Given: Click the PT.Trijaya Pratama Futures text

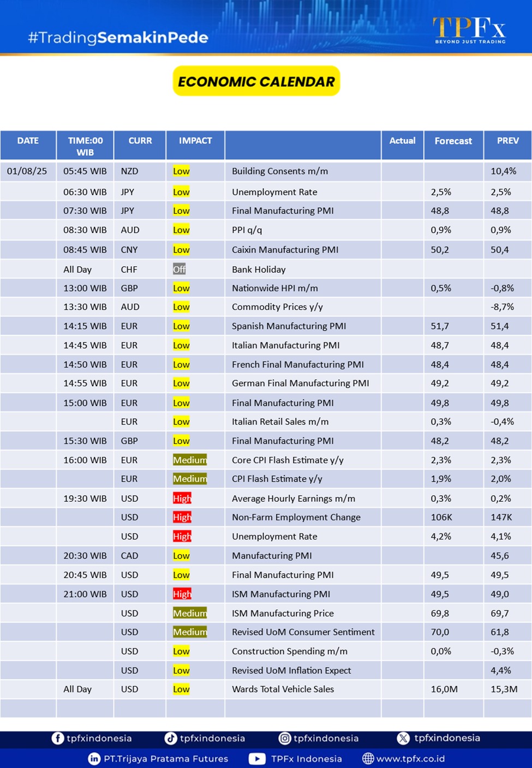Looking at the screenshot, I should 166,759.
